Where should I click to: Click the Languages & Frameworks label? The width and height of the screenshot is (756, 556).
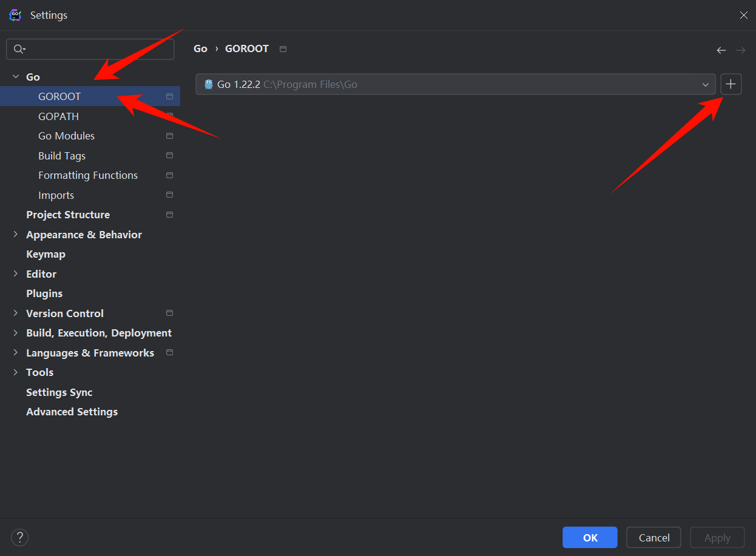90,353
